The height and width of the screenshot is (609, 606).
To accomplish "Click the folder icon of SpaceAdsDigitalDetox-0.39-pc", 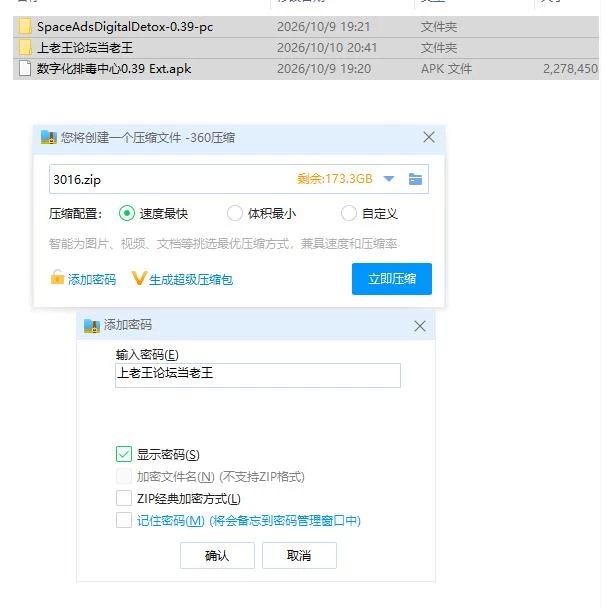I will tap(25, 26).
